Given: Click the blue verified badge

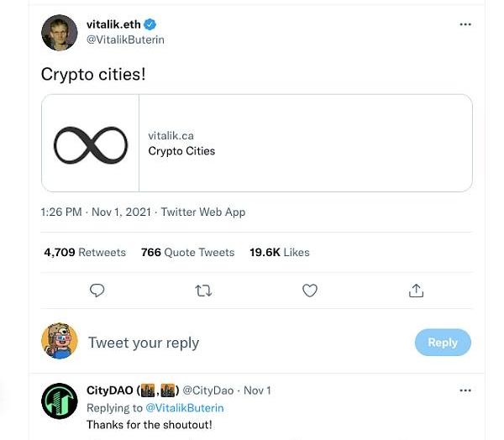Looking at the screenshot, I should tap(150, 24).
